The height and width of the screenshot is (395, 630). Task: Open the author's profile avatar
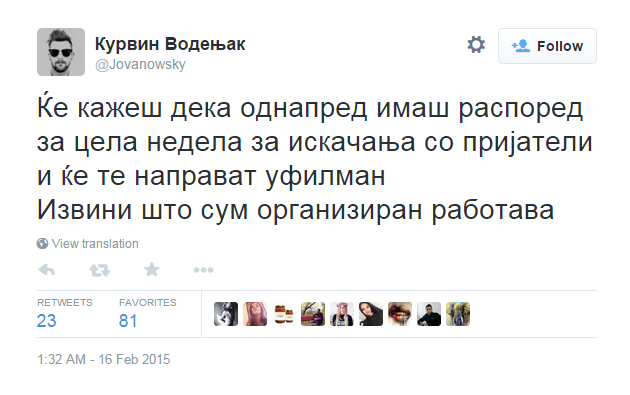[x=61, y=52]
